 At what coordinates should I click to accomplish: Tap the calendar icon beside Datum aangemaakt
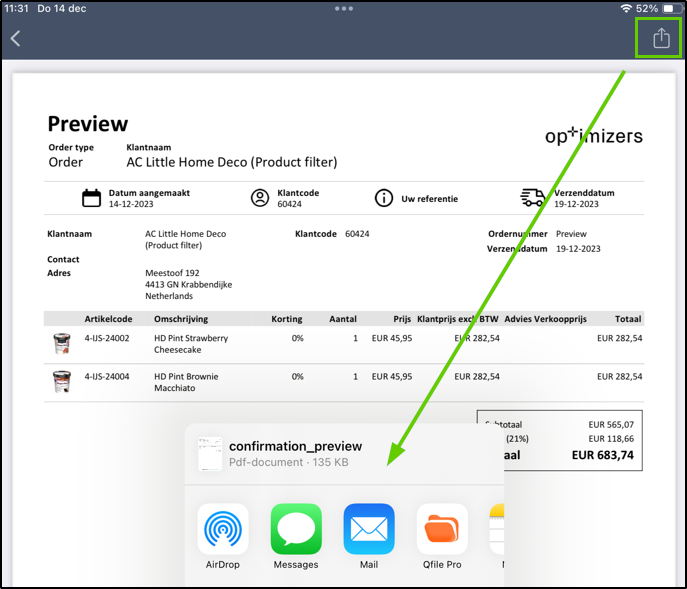pos(91,198)
